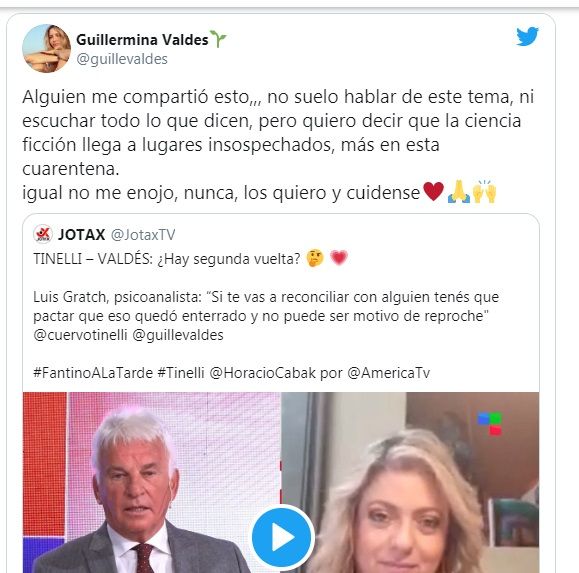Click the red heart emoji in tweet

click(433, 192)
